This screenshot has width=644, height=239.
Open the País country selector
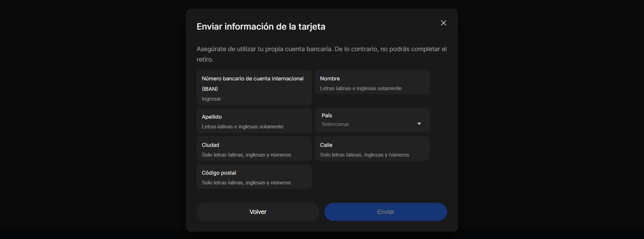click(372, 120)
